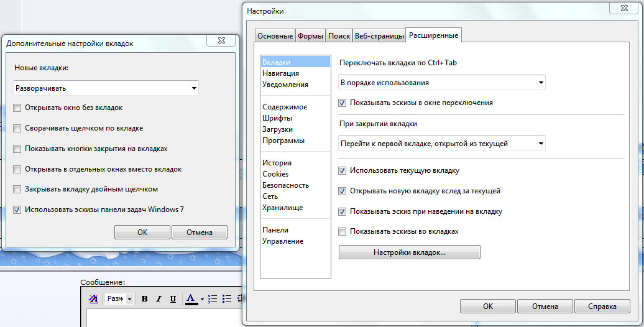Click OK in the Настройки dialog

pyautogui.click(x=488, y=306)
